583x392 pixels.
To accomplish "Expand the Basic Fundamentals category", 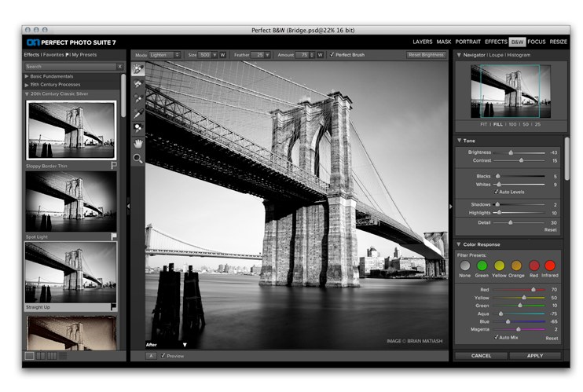I will pyautogui.click(x=27, y=76).
